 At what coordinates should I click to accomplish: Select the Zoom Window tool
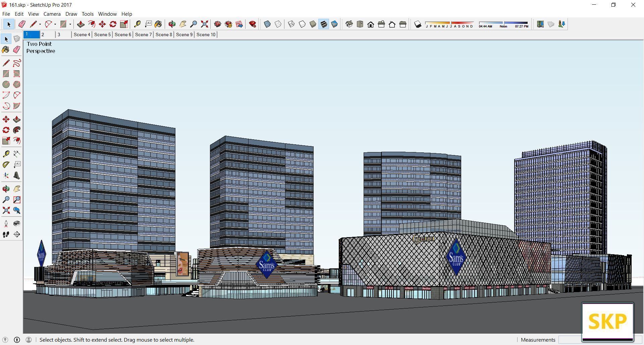click(17, 200)
